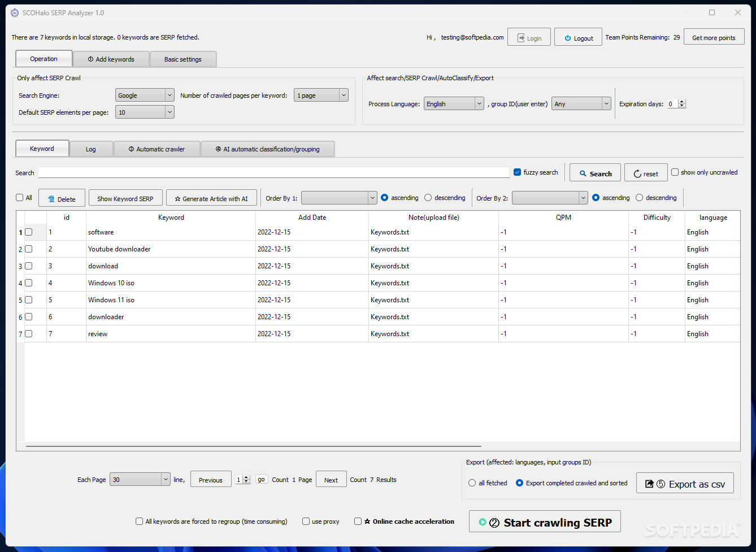Select descending for Order By 2
The height and width of the screenshot is (552, 756).
tap(640, 198)
